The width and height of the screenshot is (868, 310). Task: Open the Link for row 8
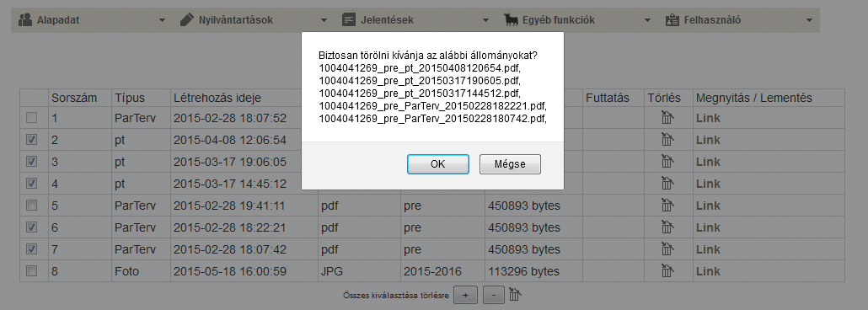[x=709, y=271]
